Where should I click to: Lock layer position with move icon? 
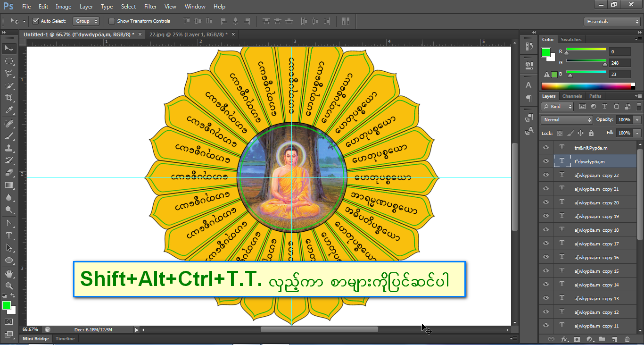(580, 133)
